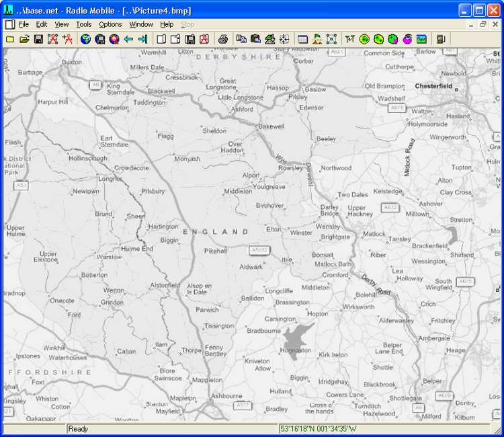Click the handheld radio device icon
The image size is (504, 437).
tap(440, 39)
